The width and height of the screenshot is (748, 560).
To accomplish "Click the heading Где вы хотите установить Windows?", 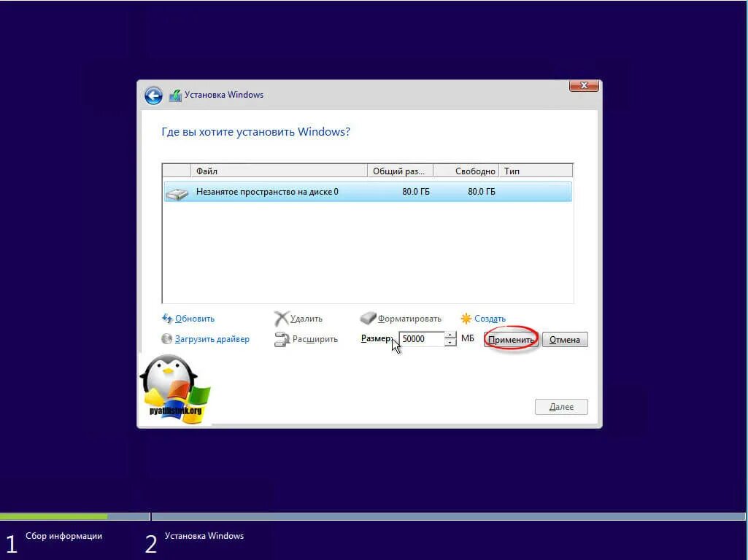I will click(x=255, y=132).
